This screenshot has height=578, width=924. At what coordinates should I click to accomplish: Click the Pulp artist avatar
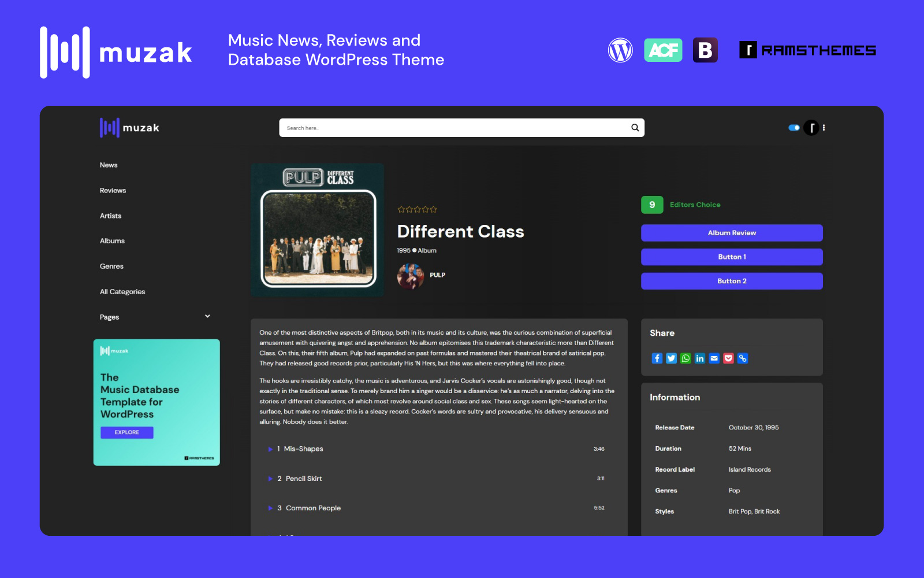tap(411, 276)
